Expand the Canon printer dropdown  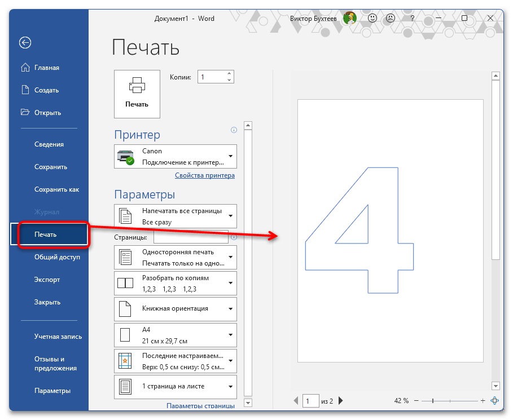point(231,156)
